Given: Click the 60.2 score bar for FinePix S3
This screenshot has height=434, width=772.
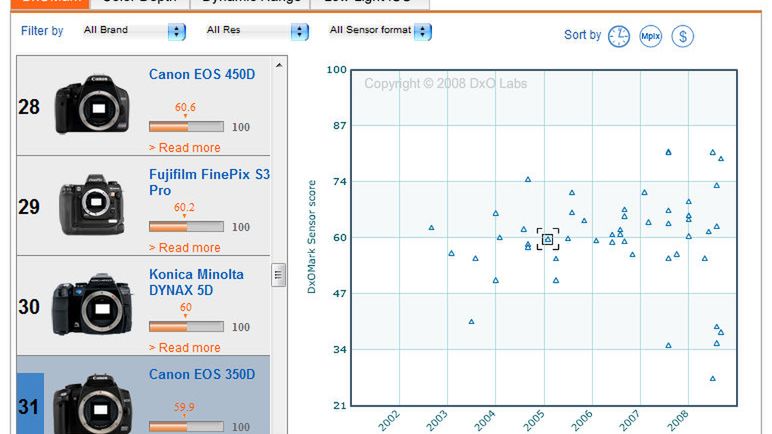Looking at the screenshot, I should (186, 227).
